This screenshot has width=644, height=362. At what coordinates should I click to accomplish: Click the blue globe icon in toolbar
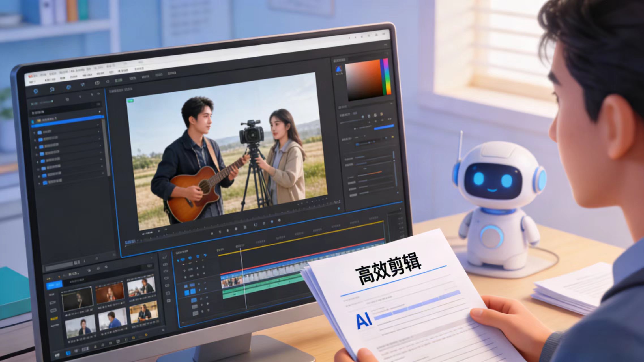click(x=68, y=87)
